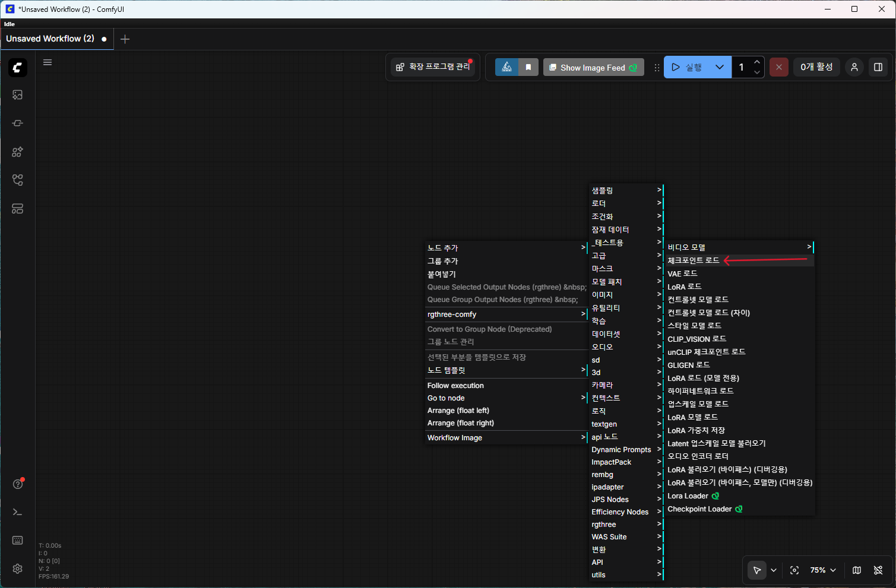Screen dimensions: 896x588
Task: Open the settings gear icon
Action: (18, 568)
